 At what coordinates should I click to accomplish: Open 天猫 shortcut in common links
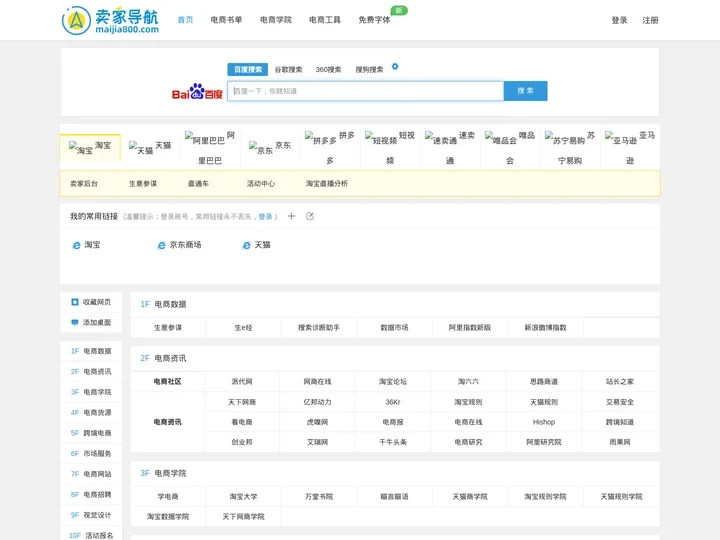coord(256,245)
